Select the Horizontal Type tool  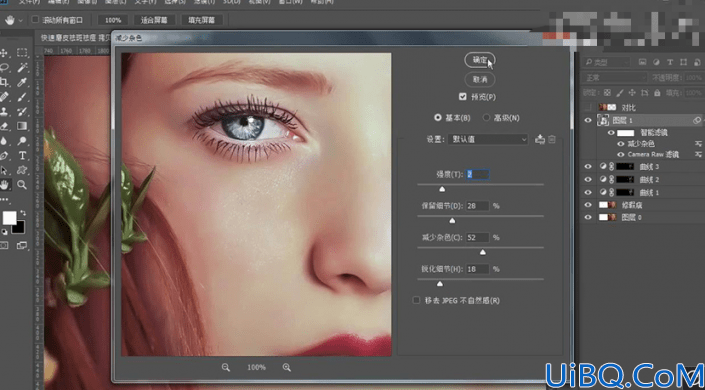pos(22,156)
